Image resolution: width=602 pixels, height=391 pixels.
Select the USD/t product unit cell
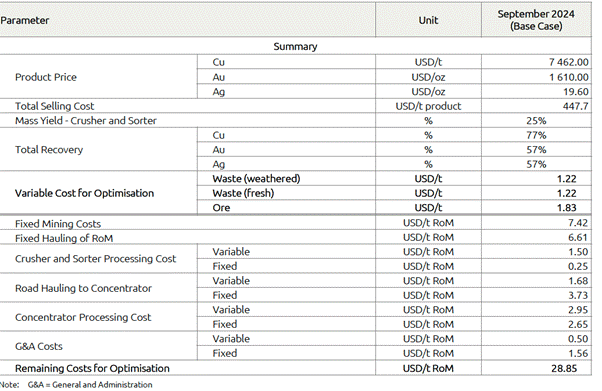pos(428,106)
